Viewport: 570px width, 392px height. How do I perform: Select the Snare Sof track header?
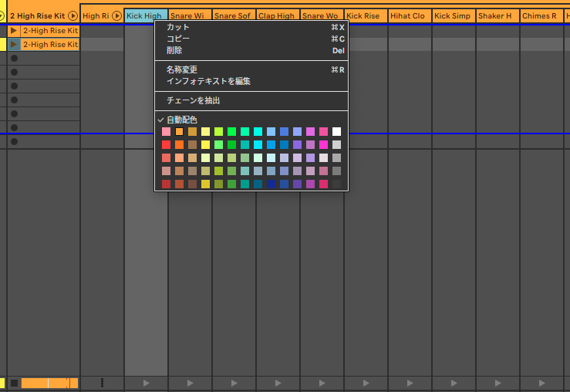[x=233, y=15]
